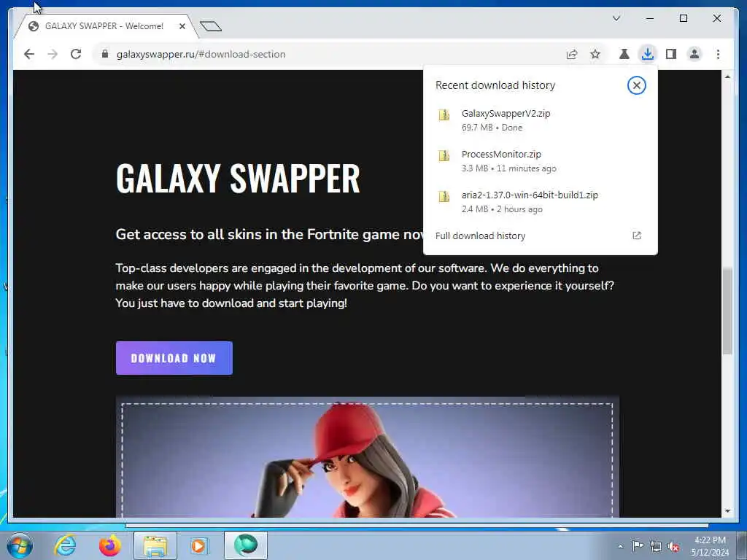Launch Firefox from the taskbar
The image size is (747, 560).
pyautogui.click(x=109, y=545)
